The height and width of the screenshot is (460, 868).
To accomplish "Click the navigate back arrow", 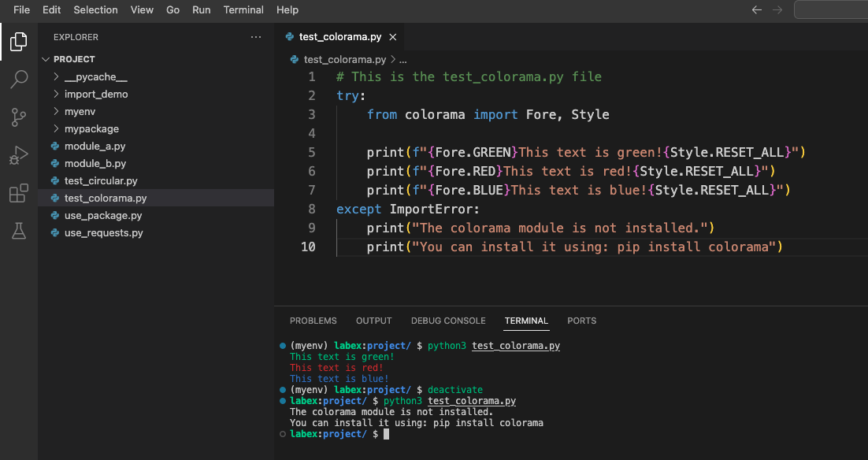I will (x=756, y=9).
